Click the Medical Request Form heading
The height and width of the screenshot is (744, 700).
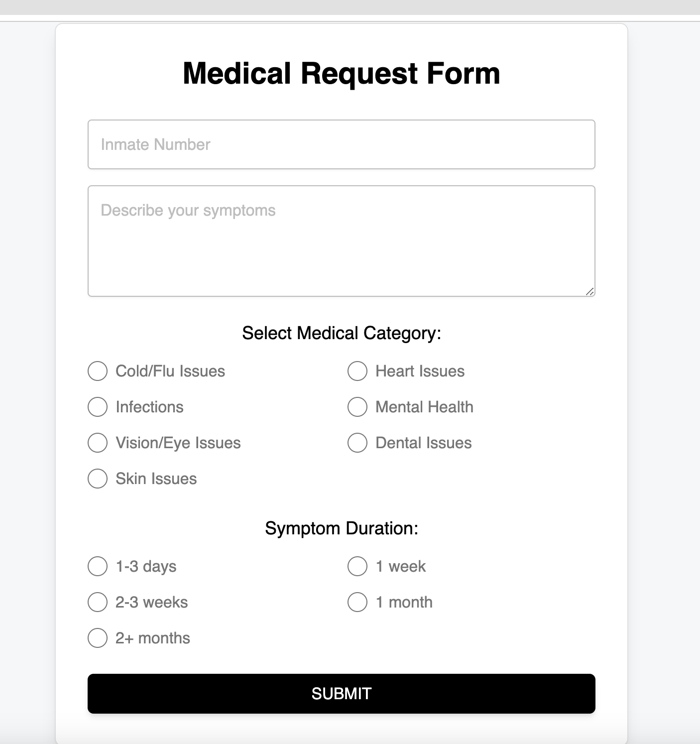pyautogui.click(x=342, y=73)
